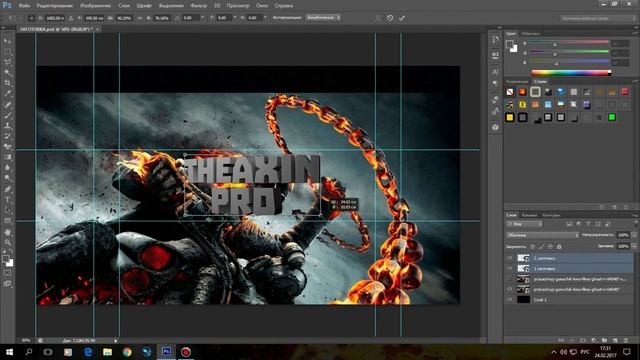Open File Explorer from the taskbar
This screenshot has height=360, width=640.
click(x=107, y=352)
